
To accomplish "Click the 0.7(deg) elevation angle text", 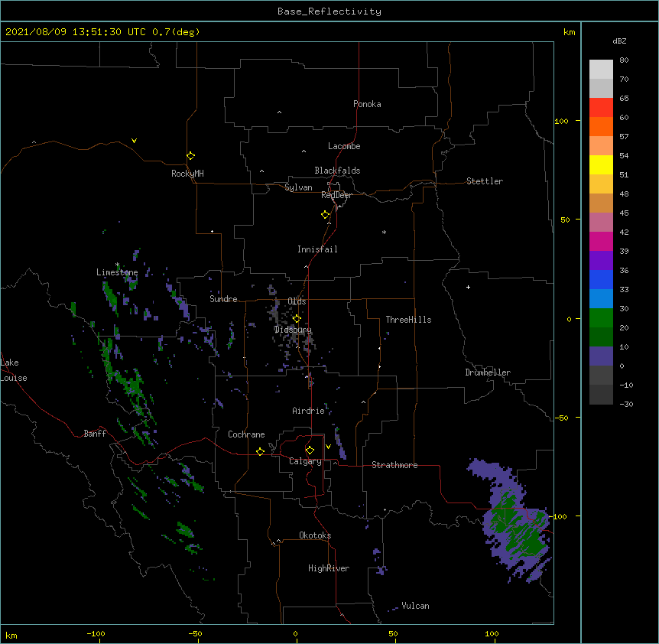I will click(176, 32).
